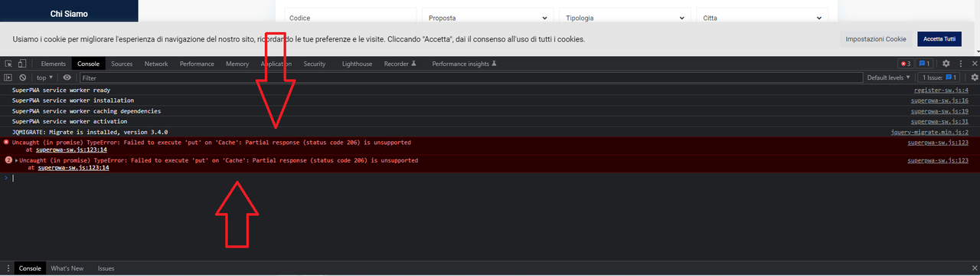Open the jquery-migrate.min.js:2 source link
Image resolution: width=980 pixels, height=276 pixels.
coord(929,132)
